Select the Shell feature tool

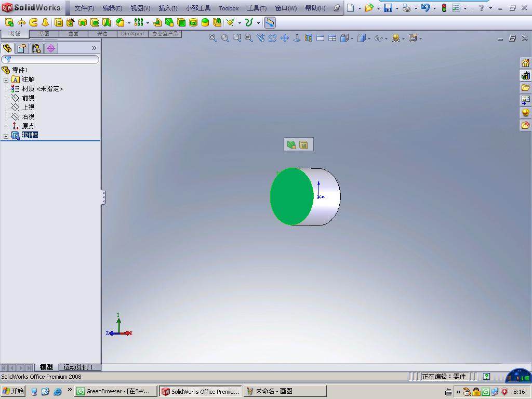coord(181,23)
